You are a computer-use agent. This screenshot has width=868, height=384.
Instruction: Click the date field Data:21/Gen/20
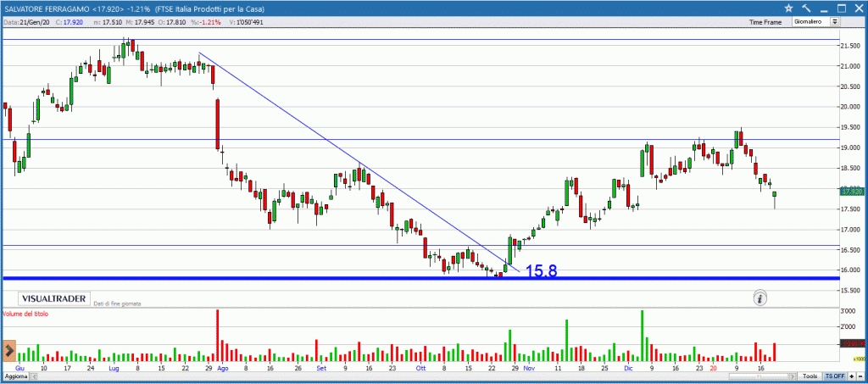pos(26,22)
